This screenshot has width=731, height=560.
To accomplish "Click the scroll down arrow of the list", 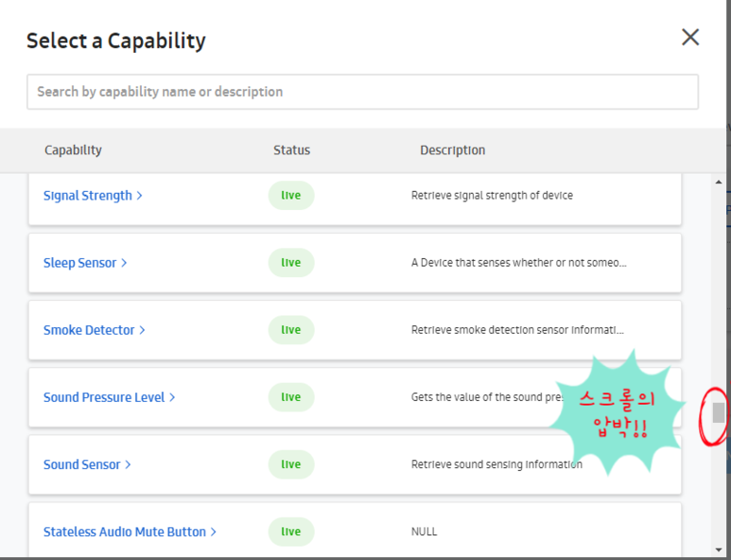I will click(719, 549).
